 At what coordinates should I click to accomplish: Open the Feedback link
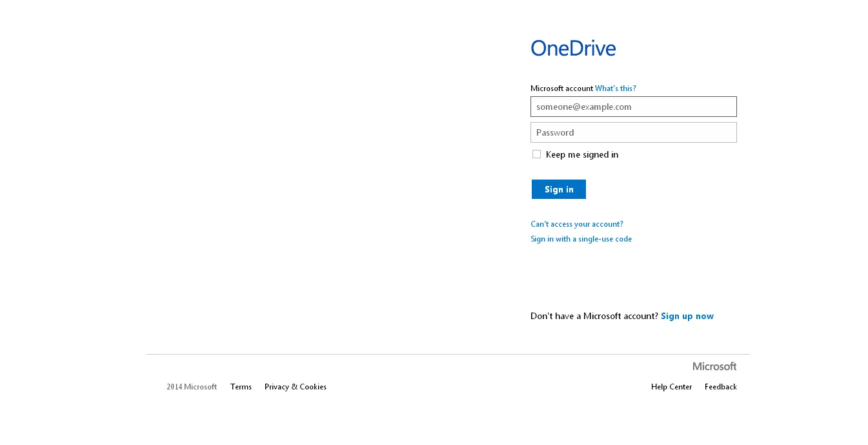(x=720, y=387)
